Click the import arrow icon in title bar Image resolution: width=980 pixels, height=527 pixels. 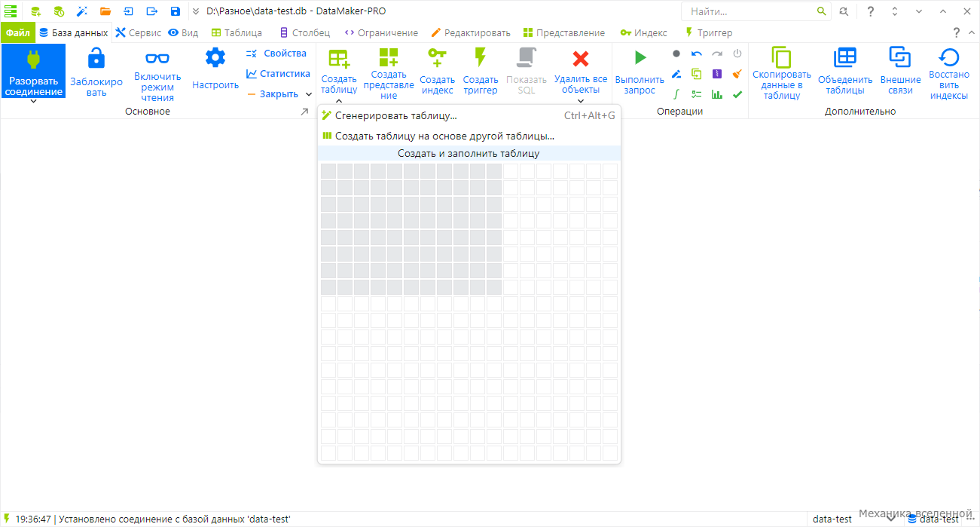(129, 11)
